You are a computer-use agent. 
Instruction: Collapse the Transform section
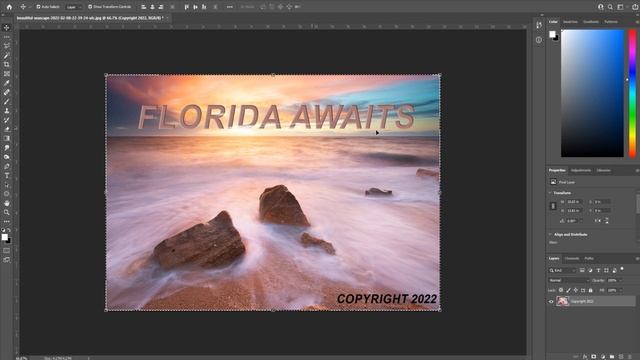pos(550,193)
